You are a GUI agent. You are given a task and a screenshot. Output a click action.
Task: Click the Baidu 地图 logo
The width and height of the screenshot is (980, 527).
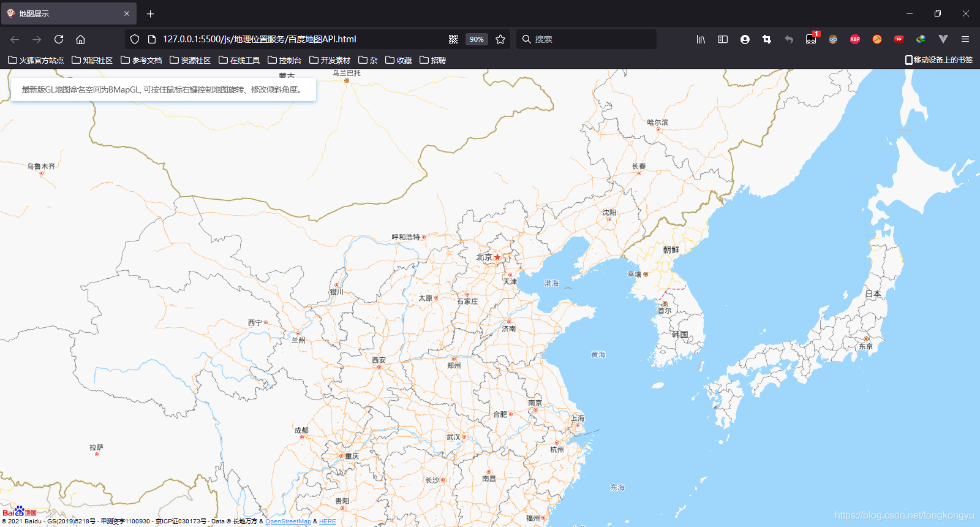[x=20, y=512]
